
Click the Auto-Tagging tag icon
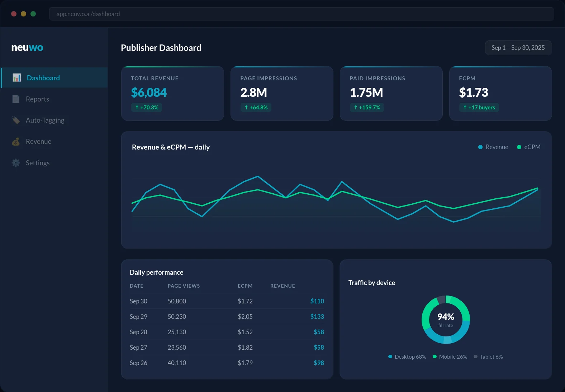(x=16, y=120)
